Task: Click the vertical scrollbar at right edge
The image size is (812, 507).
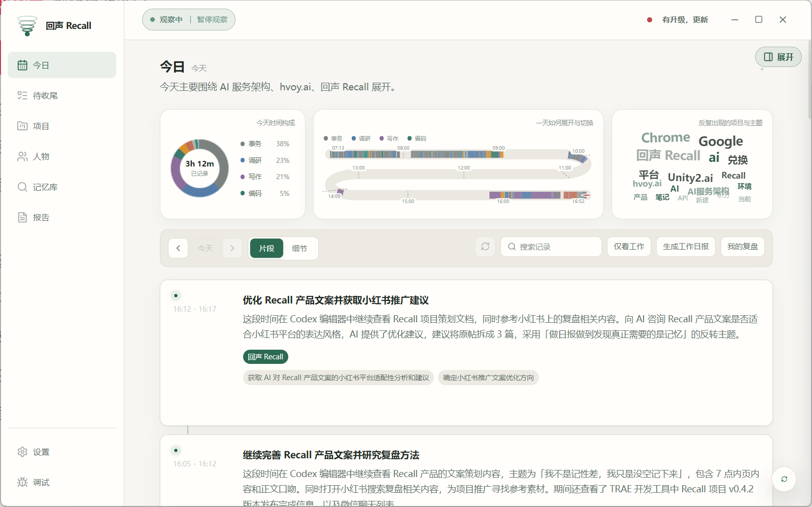Action: click(x=809, y=79)
